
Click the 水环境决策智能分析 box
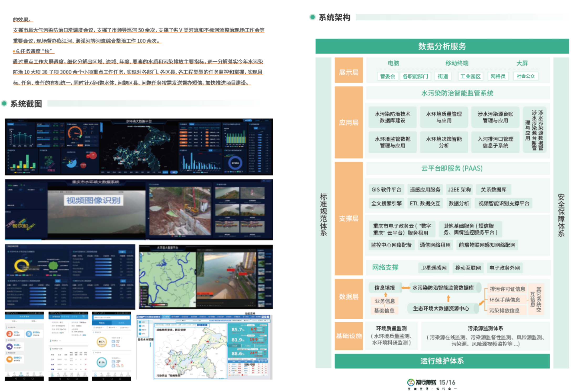coord(444,142)
